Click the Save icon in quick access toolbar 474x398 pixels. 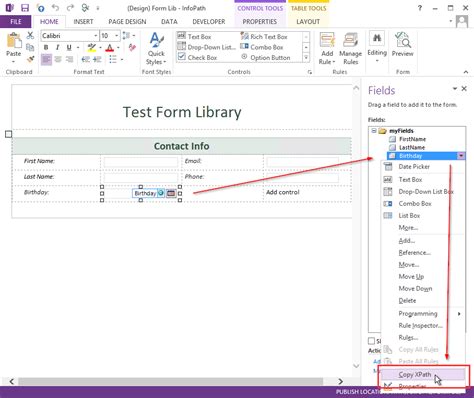(25, 8)
